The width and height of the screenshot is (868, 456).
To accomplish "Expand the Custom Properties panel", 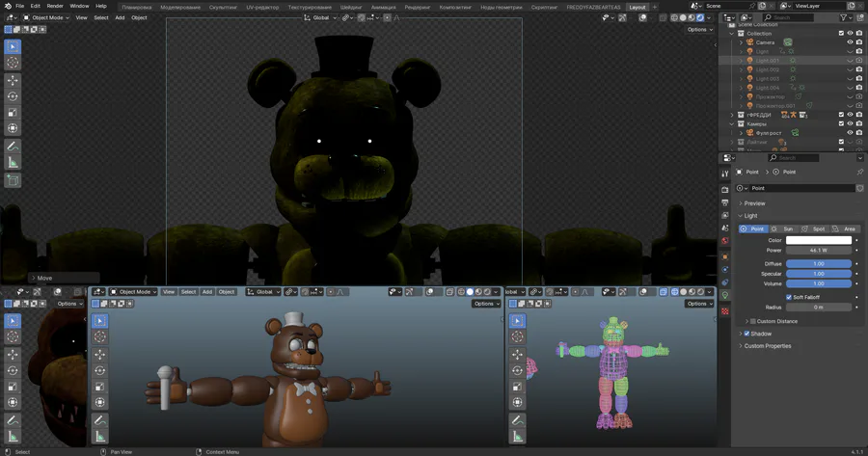I will (x=741, y=346).
